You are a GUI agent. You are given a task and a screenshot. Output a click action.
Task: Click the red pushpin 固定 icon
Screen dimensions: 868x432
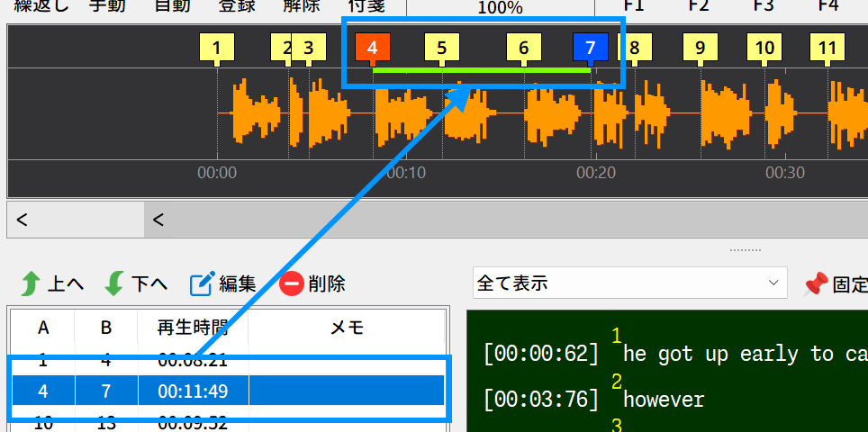816,284
